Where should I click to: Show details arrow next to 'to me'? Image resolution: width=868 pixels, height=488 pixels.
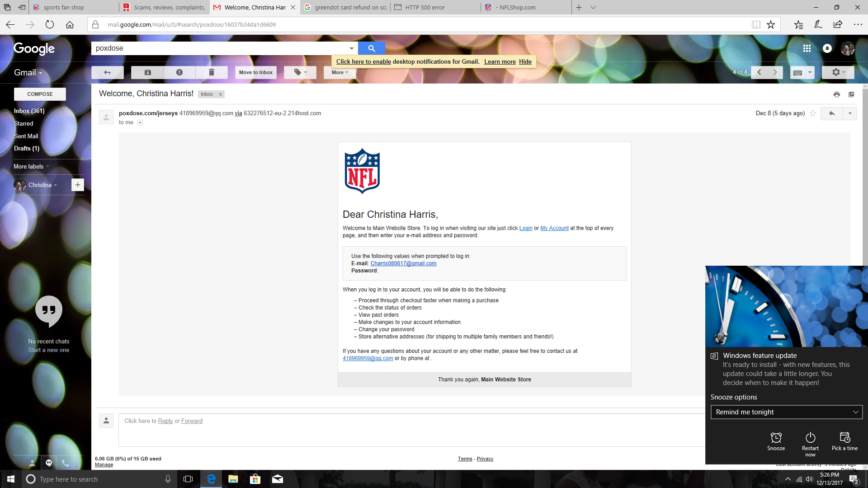pos(140,122)
